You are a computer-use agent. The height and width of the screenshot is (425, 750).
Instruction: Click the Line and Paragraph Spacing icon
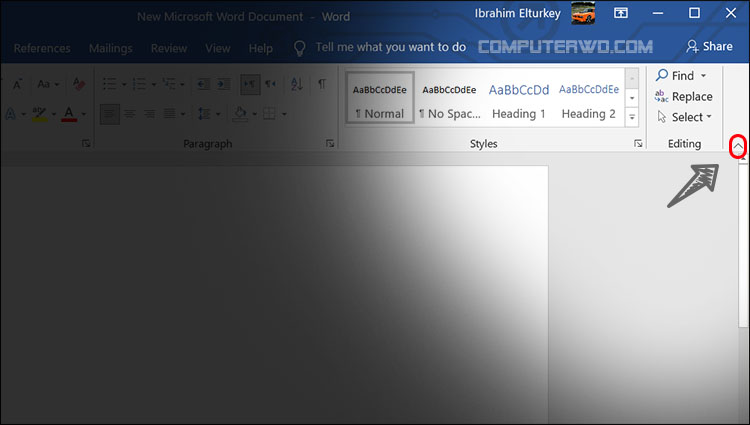[x=204, y=114]
